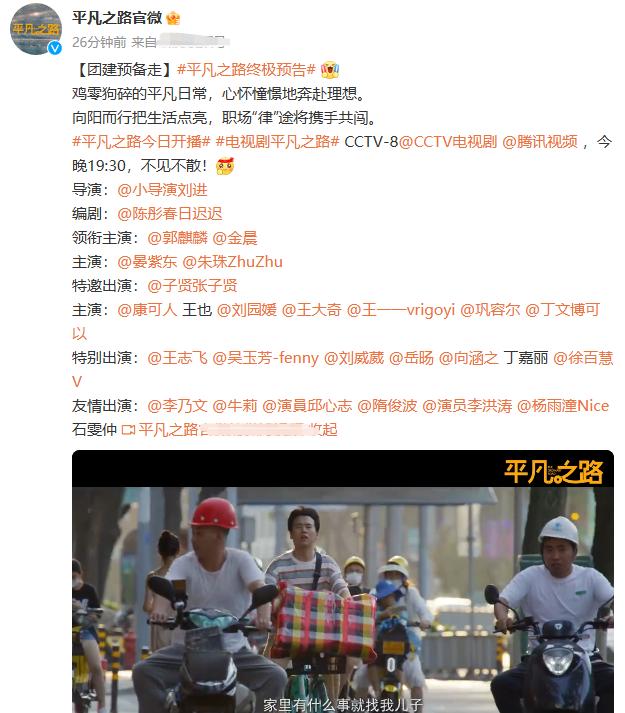Open hashtag #平凡之路今日开播#

click(141, 142)
